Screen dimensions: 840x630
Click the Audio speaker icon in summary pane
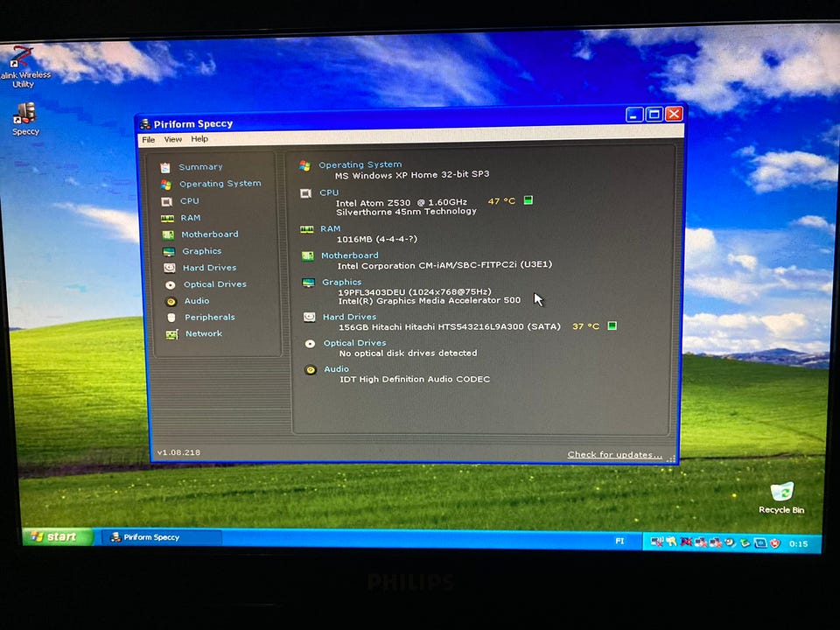[310, 370]
